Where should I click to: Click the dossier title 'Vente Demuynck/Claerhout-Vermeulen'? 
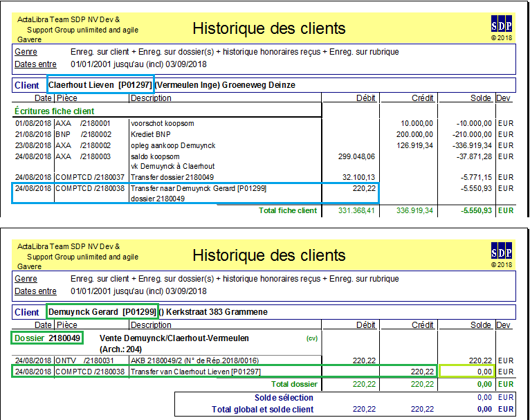pos(174,338)
